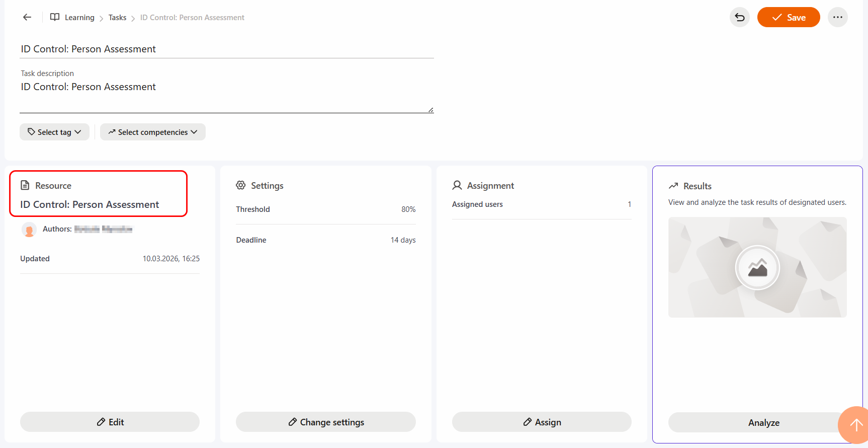868x448 pixels.
Task: Navigate to Tasks breadcrumb
Action: point(117,18)
